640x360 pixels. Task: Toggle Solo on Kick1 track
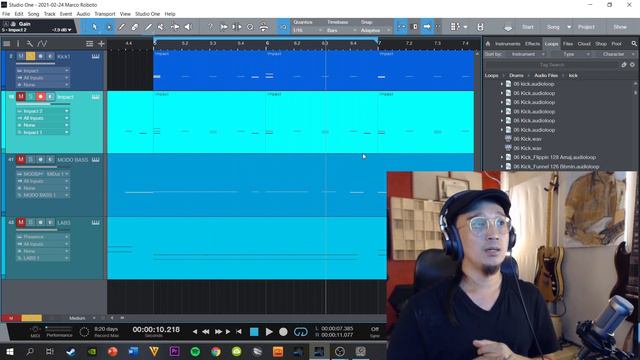pyautogui.click(x=31, y=56)
